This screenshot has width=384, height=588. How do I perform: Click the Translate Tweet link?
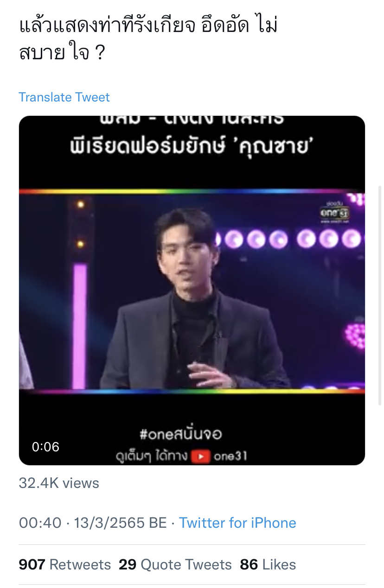click(x=64, y=97)
